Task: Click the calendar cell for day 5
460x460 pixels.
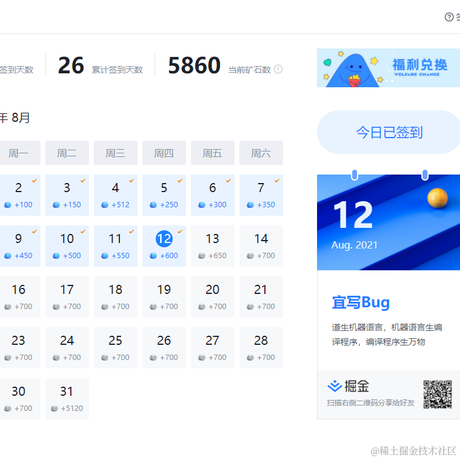Action: coord(164,195)
